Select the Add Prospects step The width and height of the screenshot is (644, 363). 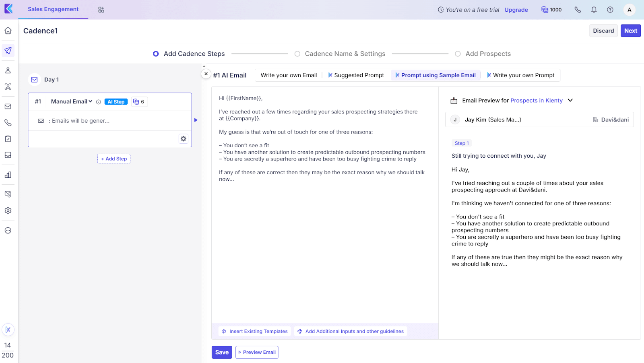coord(458,54)
